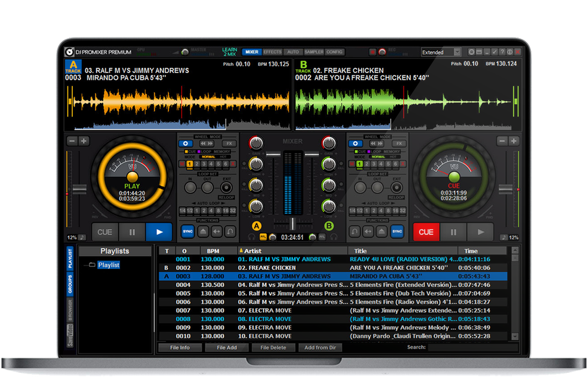Click the wheel mode vinyl icon on deck A
Viewport: 588px width, 379px height.
186,143
